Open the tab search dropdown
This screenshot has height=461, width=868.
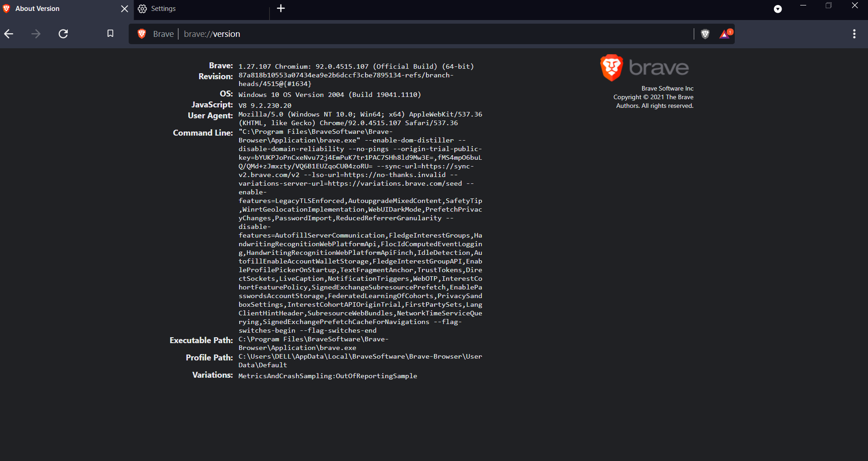tap(778, 9)
